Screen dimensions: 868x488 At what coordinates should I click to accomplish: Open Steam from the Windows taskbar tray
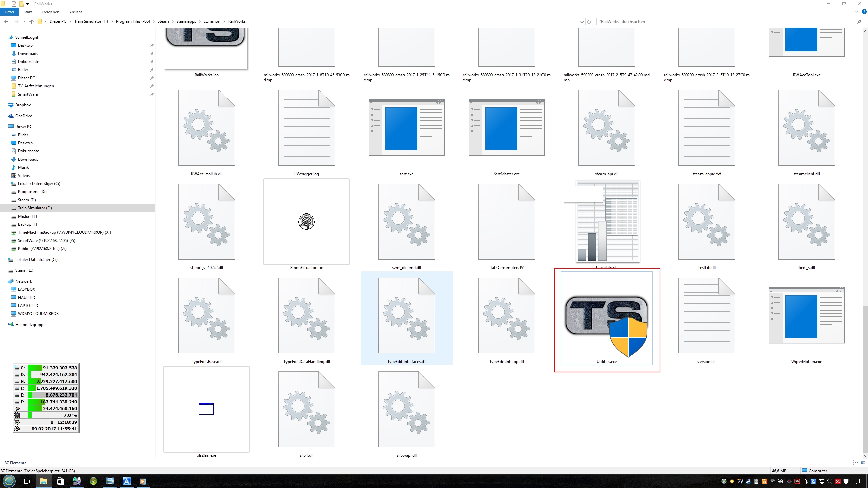click(748, 481)
